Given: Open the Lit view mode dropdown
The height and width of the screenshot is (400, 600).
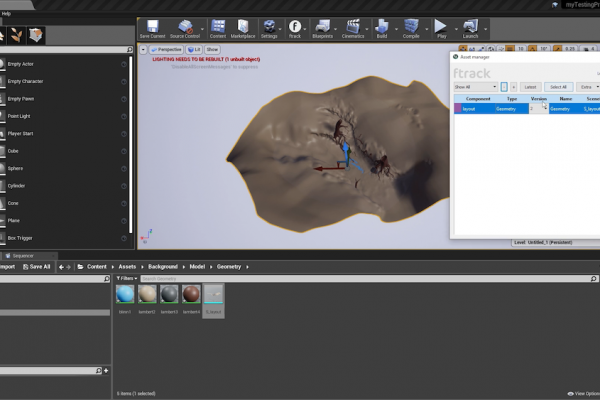Looking at the screenshot, I should tap(194, 50).
